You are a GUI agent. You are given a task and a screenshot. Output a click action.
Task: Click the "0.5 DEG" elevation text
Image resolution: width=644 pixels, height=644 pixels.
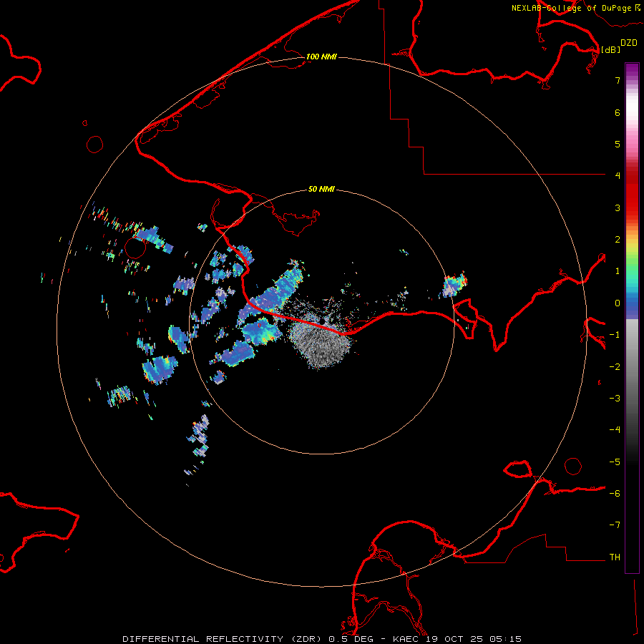(351, 639)
